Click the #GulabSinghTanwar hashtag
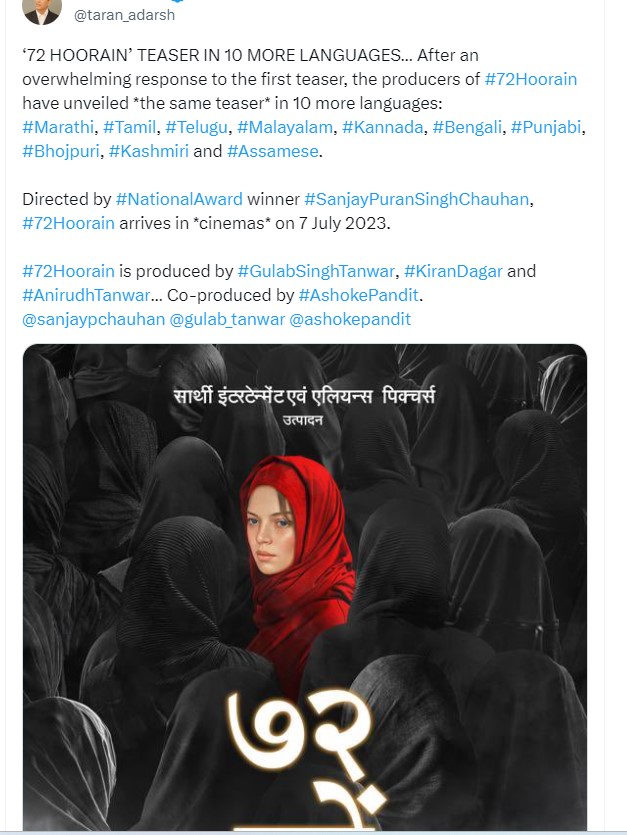The image size is (627, 835). [316, 271]
